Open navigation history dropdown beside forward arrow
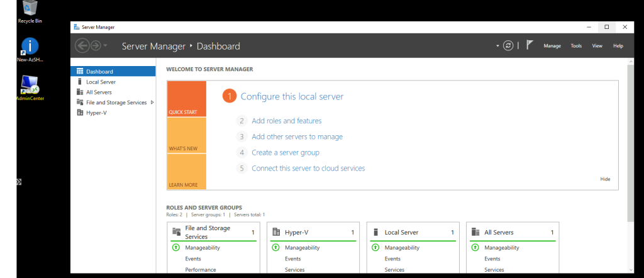 click(x=105, y=45)
